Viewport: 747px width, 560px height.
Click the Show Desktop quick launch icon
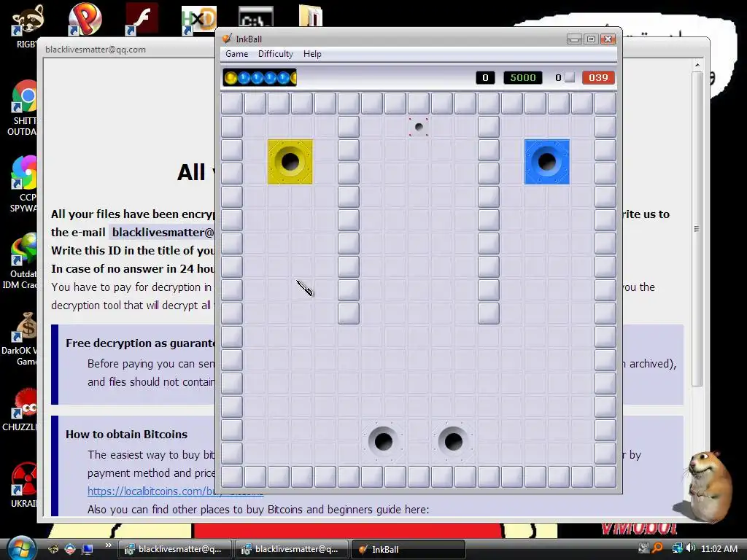coord(88,549)
